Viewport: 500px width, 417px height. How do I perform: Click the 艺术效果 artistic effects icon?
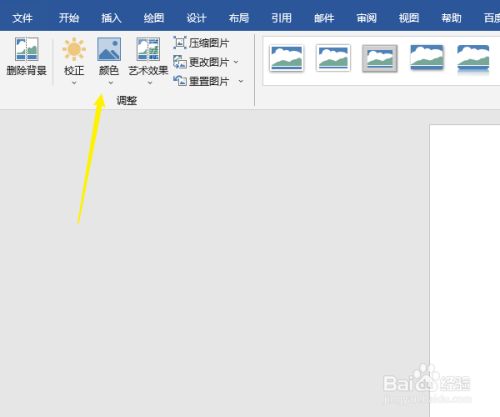[148, 49]
